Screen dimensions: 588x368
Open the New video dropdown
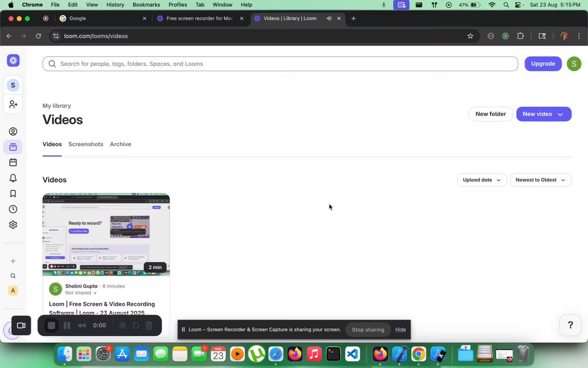pyautogui.click(x=544, y=114)
